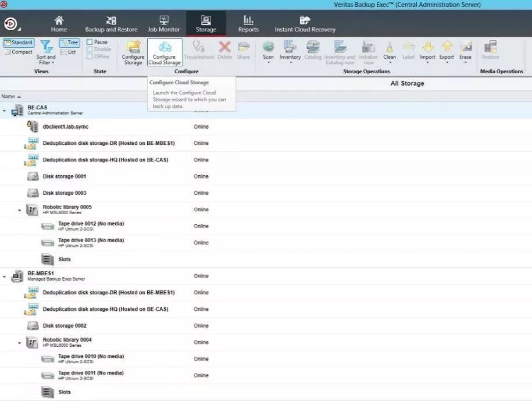
Task: Switch to Tree view
Action: click(x=70, y=42)
